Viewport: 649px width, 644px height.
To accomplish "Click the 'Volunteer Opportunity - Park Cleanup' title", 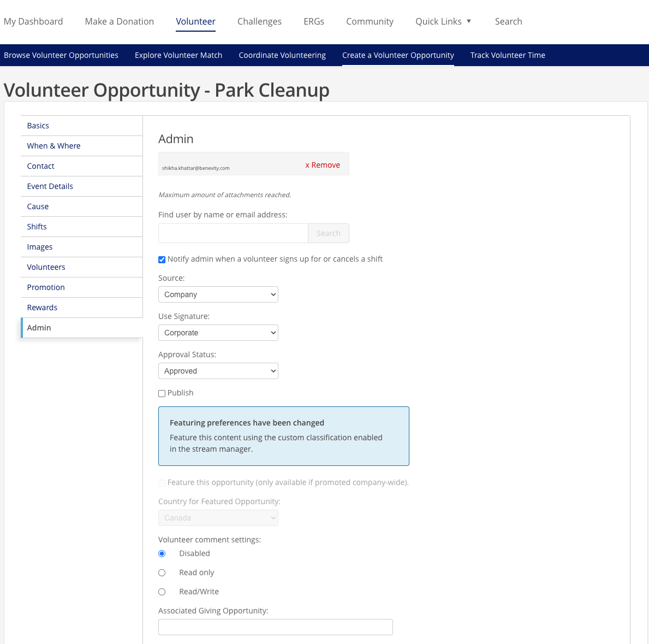I will (166, 90).
